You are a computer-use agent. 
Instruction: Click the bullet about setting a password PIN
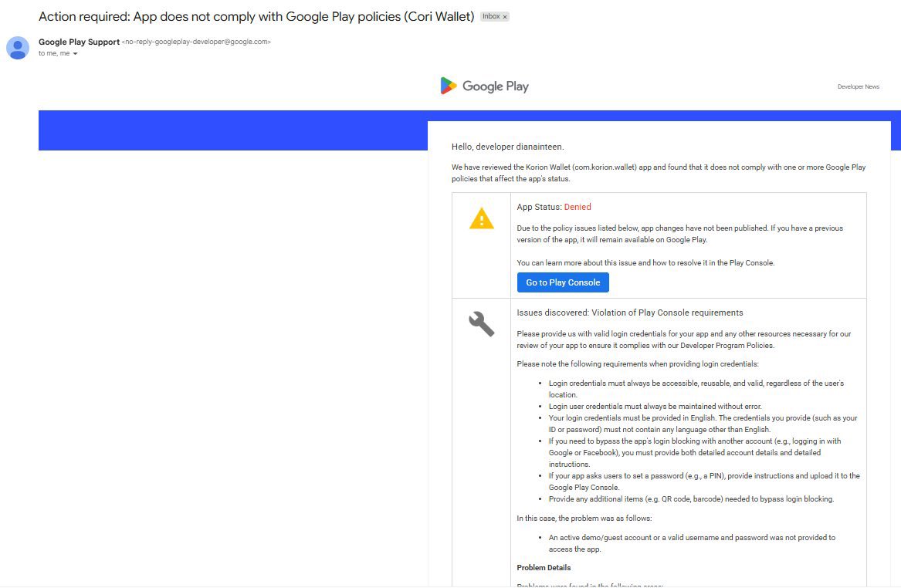[x=704, y=482]
